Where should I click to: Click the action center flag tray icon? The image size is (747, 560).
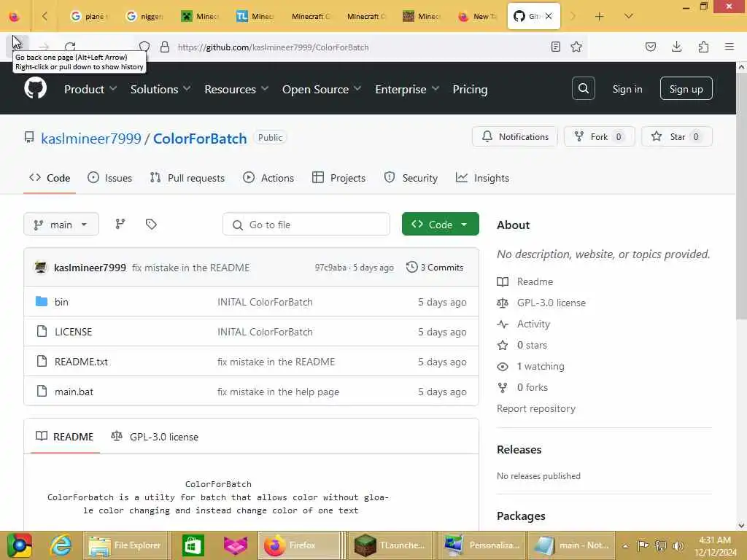click(x=643, y=545)
